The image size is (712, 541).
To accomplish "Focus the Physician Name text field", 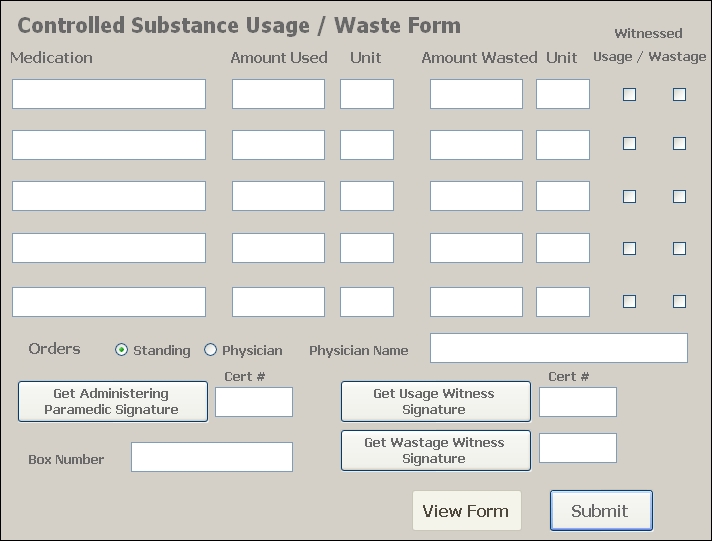I will point(558,348).
